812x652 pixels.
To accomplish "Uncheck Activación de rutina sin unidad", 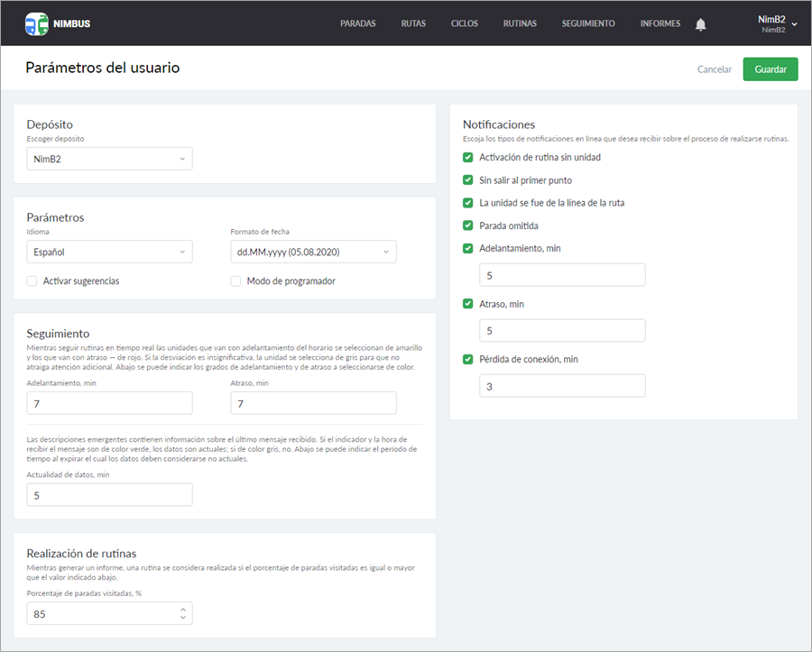I will tap(468, 157).
